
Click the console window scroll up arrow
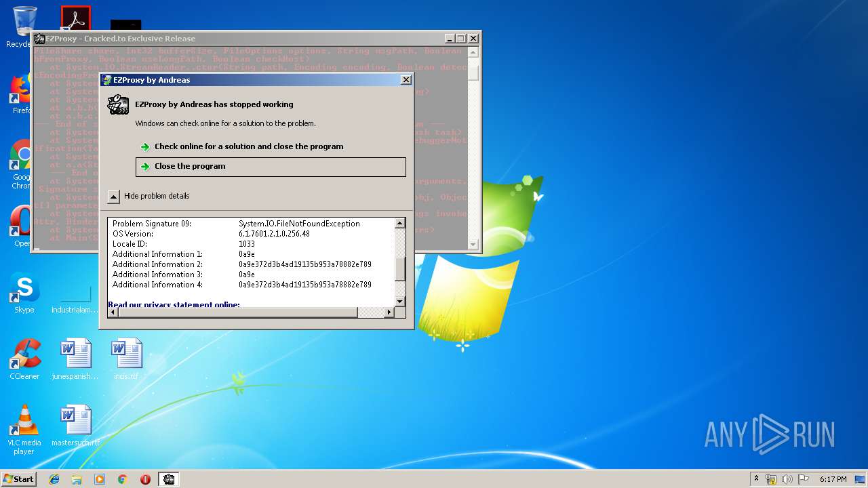[x=474, y=52]
